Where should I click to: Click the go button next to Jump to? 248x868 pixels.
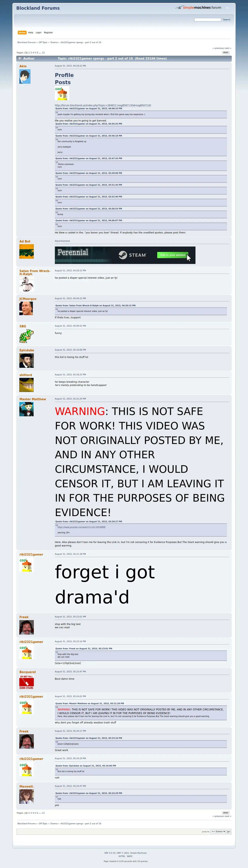(228, 832)
